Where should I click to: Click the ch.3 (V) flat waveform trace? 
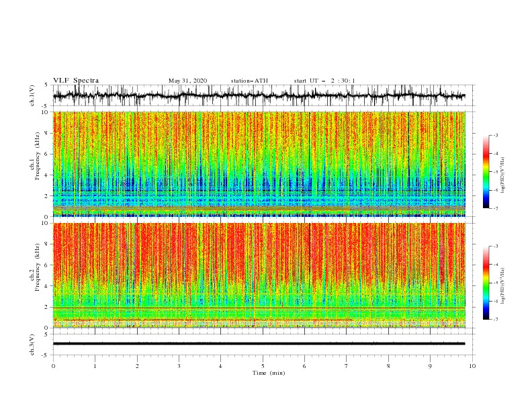click(x=259, y=344)
